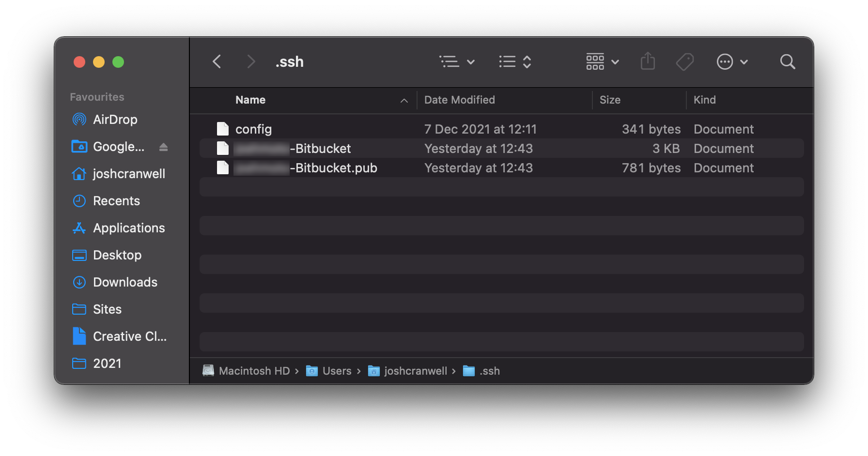Click the Share toolbar icon
Image resolution: width=868 pixels, height=456 pixels.
pos(648,61)
